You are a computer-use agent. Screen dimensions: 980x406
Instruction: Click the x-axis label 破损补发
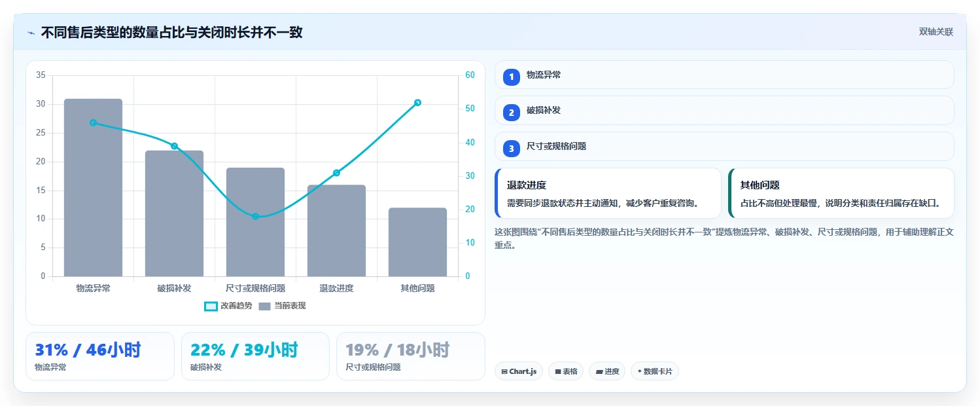pyautogui.click(x=174, y=288)
